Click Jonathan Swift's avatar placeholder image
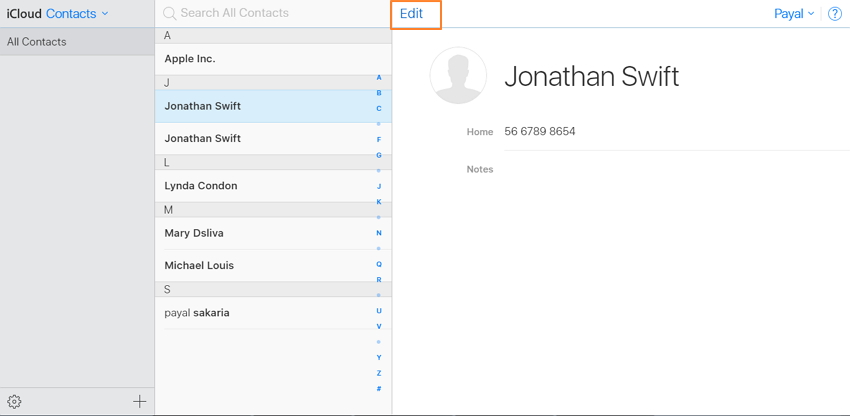This screenshot has height=416, width=850. tap(458, 75)
